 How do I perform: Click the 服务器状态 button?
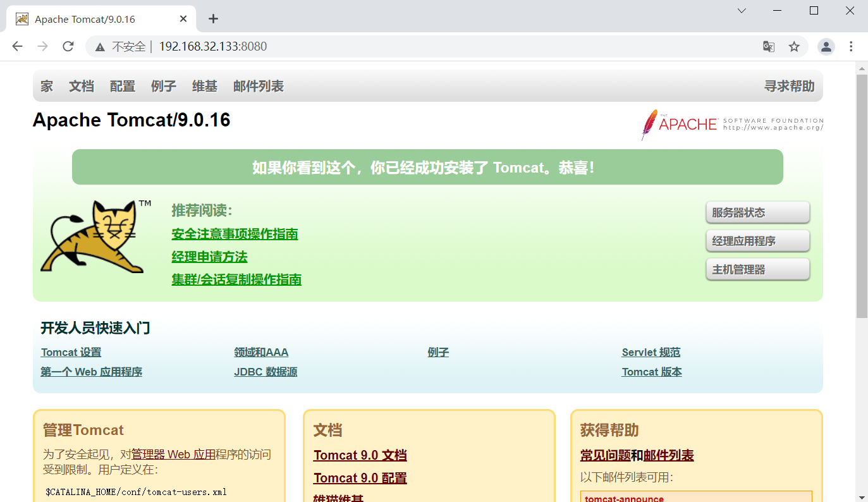coord(757,212)
